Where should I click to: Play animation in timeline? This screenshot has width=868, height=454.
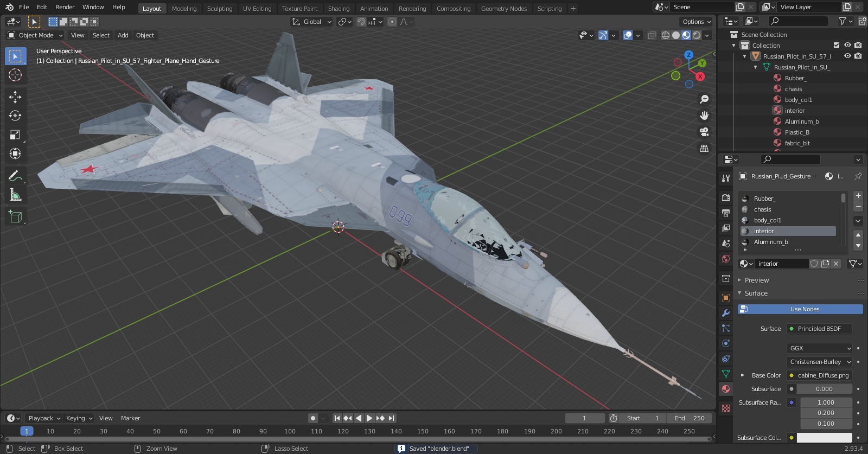[x=369, y=418]
